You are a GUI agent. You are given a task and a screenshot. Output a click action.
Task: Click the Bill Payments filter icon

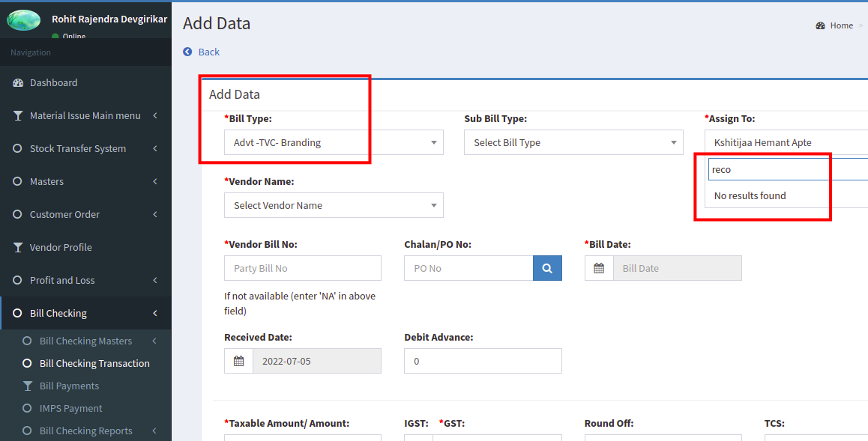(27, 386)
